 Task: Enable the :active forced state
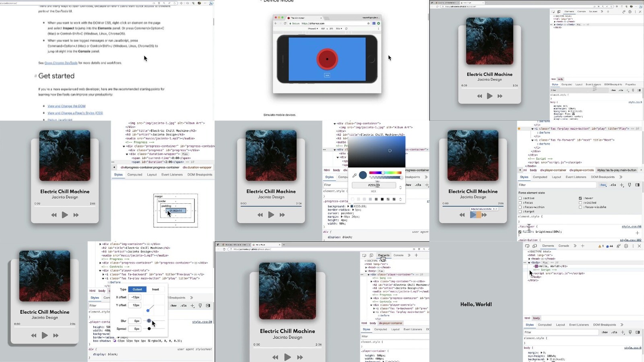520,198
